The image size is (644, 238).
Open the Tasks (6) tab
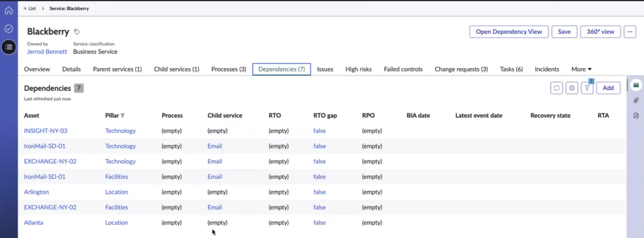pos(511,69)
